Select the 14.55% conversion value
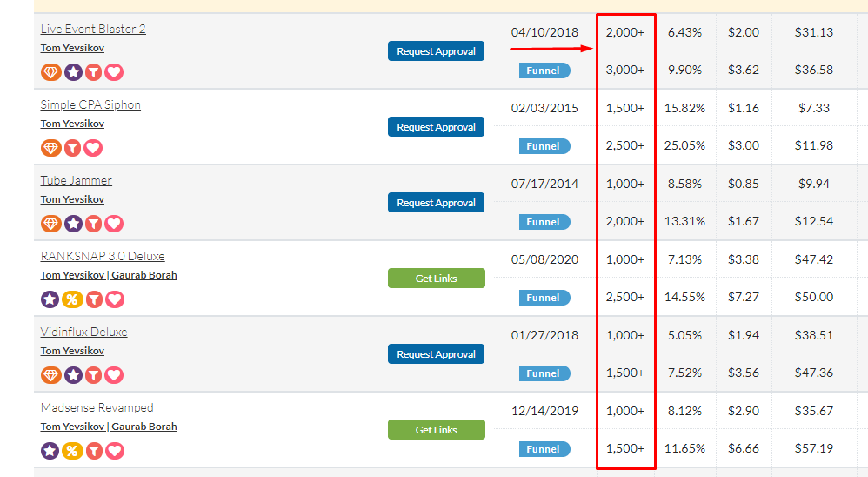This screenshot has height=477, width=868. tap(684, 297)
